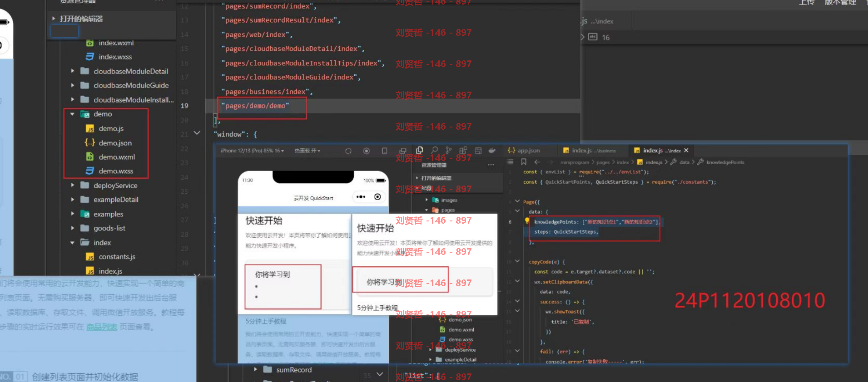Open demo.json in the left file tree
The image size is (868, 382).
115,143
